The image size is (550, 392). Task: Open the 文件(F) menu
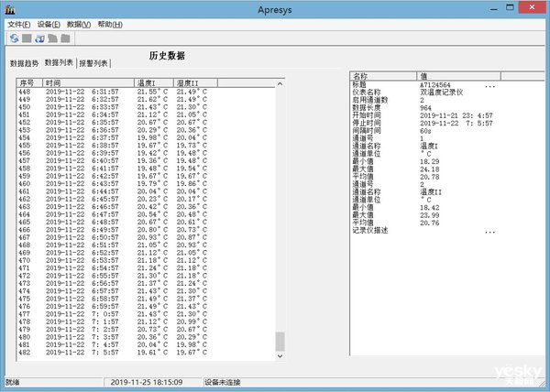19,25
